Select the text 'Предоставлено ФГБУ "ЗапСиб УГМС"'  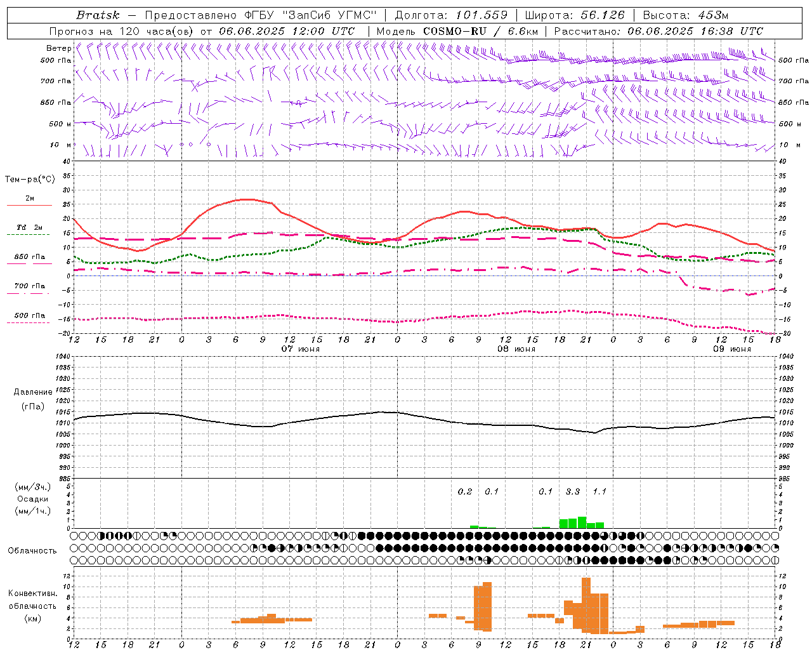[x=261, y=15]
